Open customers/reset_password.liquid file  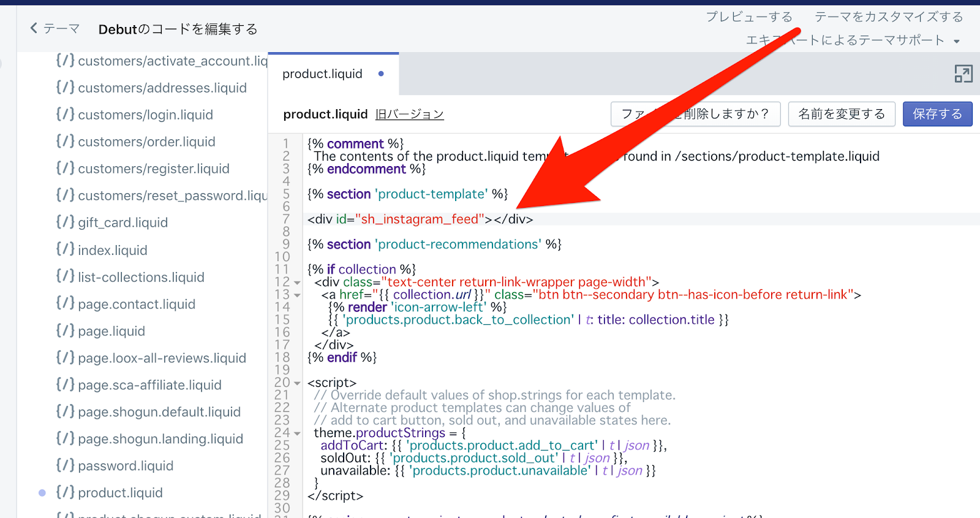(173, 196)
